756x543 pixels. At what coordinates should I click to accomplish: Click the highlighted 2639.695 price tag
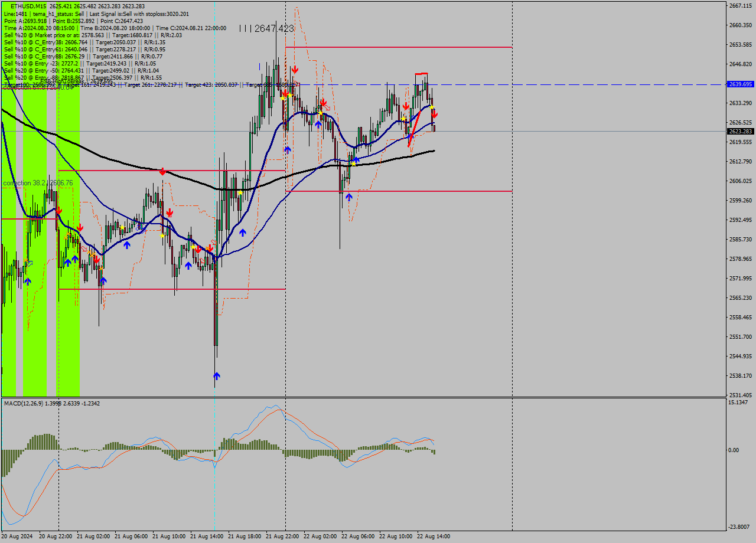(741, 84)
